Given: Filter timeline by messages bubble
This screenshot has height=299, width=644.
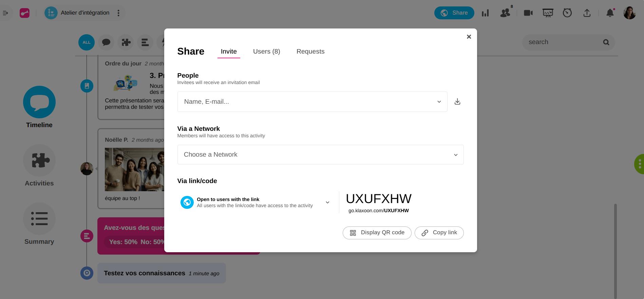Looking at the screenshot, I should pyautogui.click(x=106, y=42).
